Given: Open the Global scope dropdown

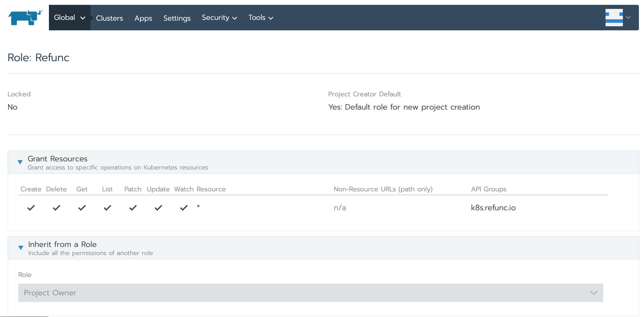Looking at the screenshot, I should click(x=69, y=18).
